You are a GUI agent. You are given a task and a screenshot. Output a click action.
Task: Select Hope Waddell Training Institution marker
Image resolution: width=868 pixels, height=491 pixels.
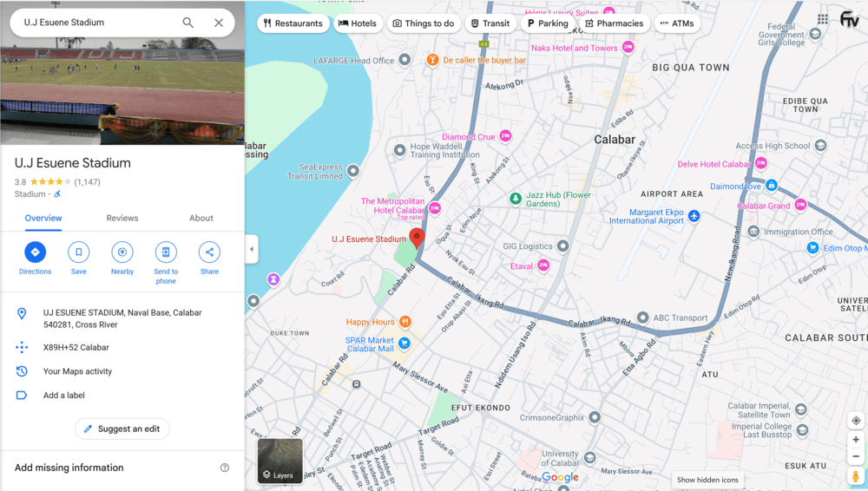399,150
